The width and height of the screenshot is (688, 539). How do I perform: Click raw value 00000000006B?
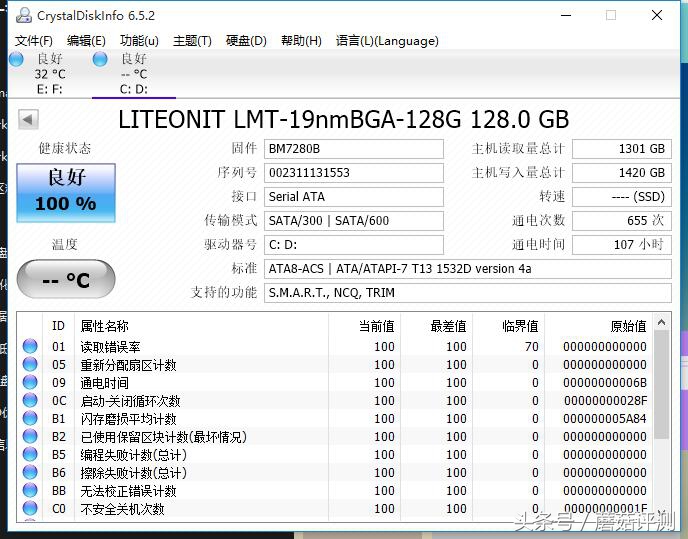coord(605,383)
